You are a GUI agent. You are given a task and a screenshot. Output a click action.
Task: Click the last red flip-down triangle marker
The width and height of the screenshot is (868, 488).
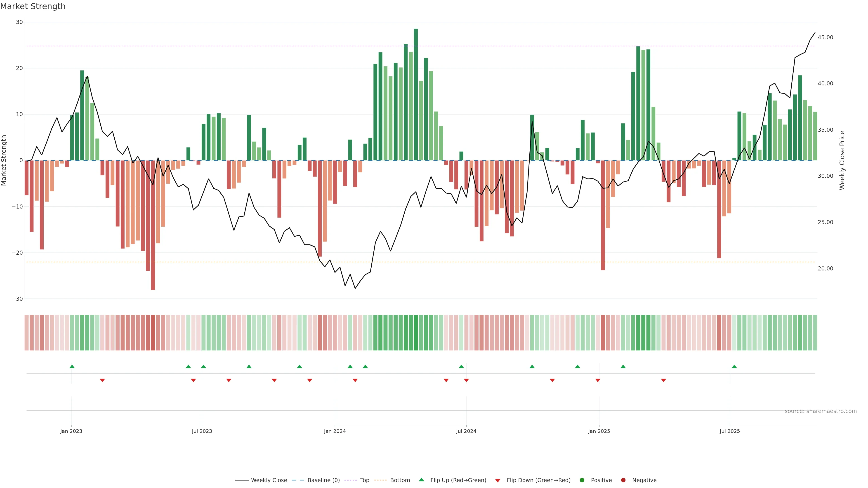(x=663, y=380)
